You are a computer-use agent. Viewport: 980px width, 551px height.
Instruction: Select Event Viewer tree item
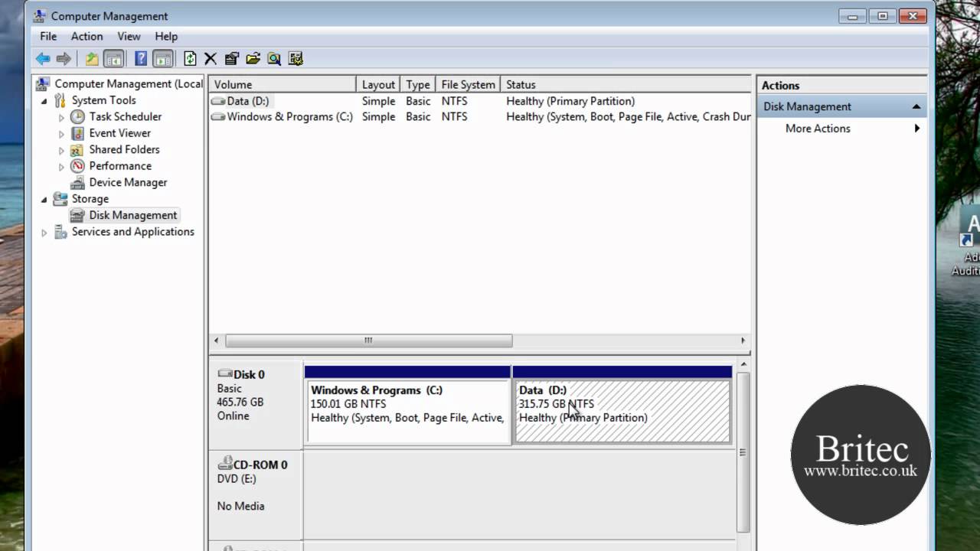pyautogui.click(x=119, y=133)
